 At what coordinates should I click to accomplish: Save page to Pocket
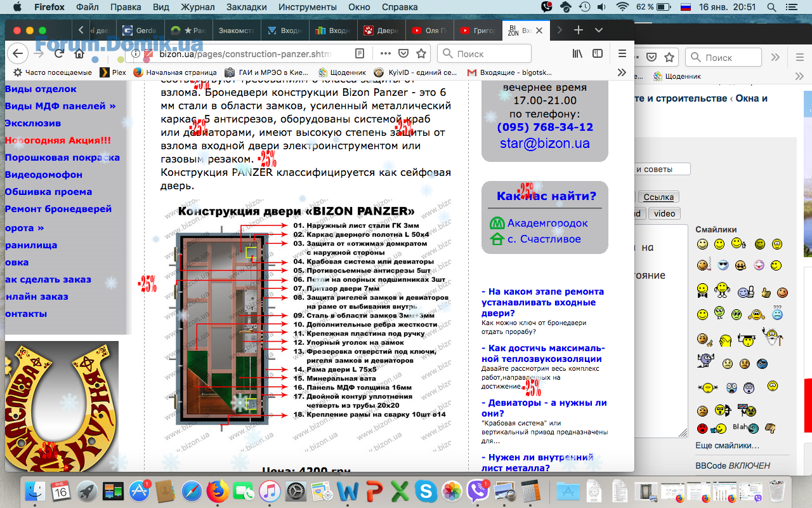click(403, 53)
